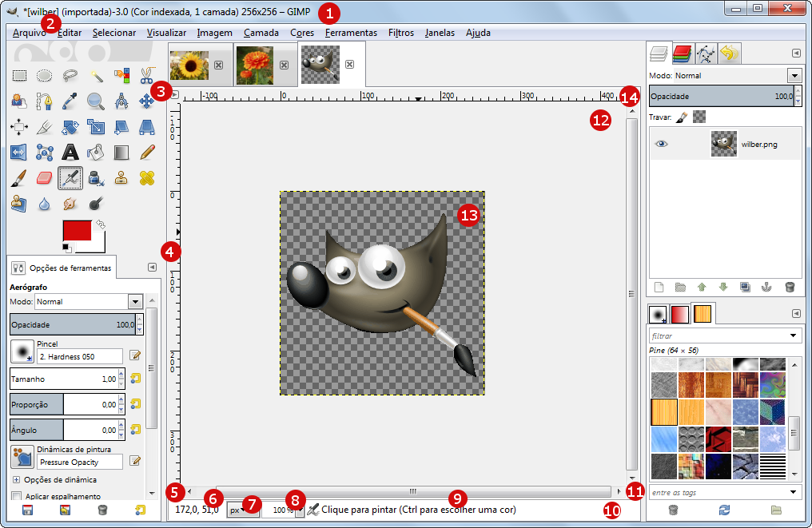Delete layer using the layers panel trash icon
812x528 pixels.
coord(790,287)
